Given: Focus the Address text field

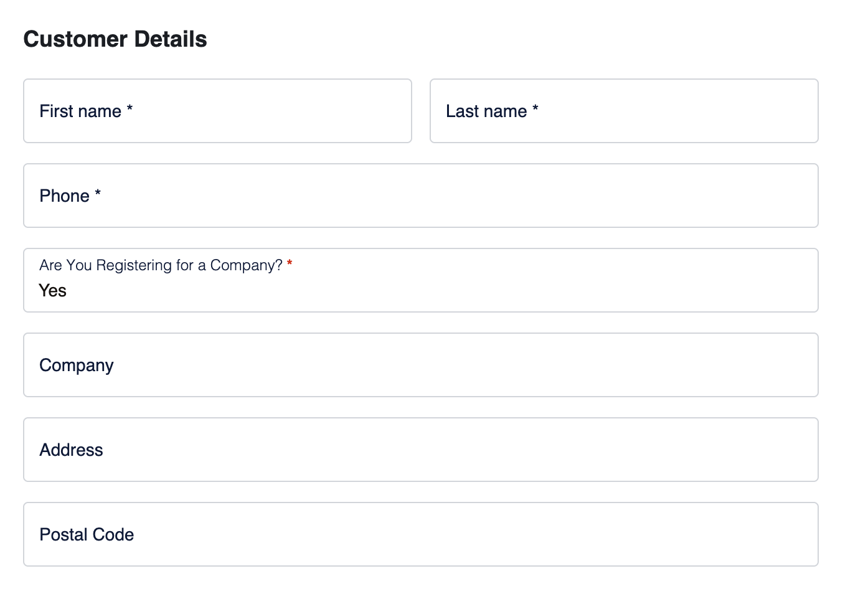Looking at the screenshot, I should (x=421, y=450).
